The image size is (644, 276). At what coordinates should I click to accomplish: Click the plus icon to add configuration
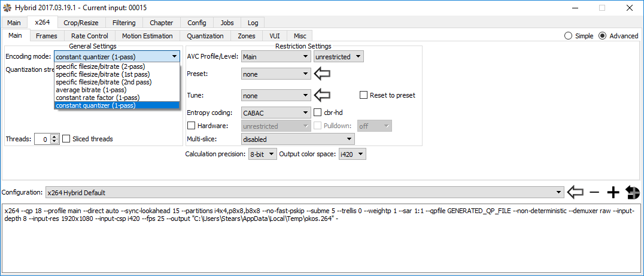[613, 192]
